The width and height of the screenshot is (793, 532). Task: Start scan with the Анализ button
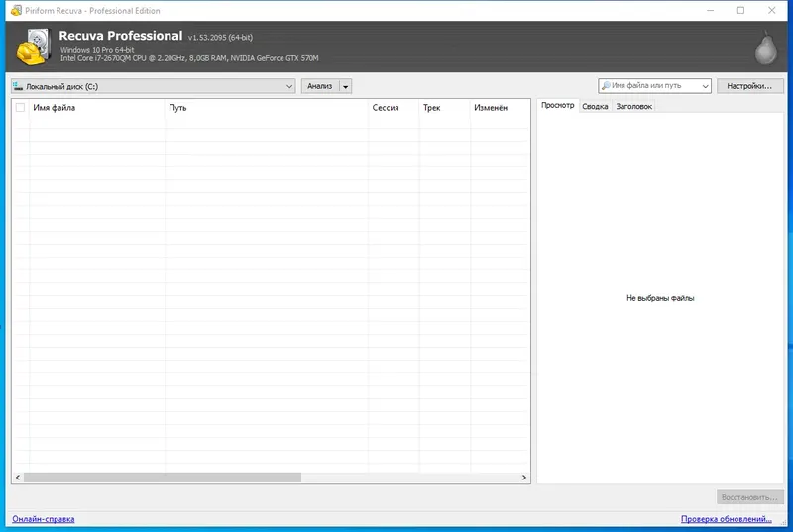click(320, 86)
